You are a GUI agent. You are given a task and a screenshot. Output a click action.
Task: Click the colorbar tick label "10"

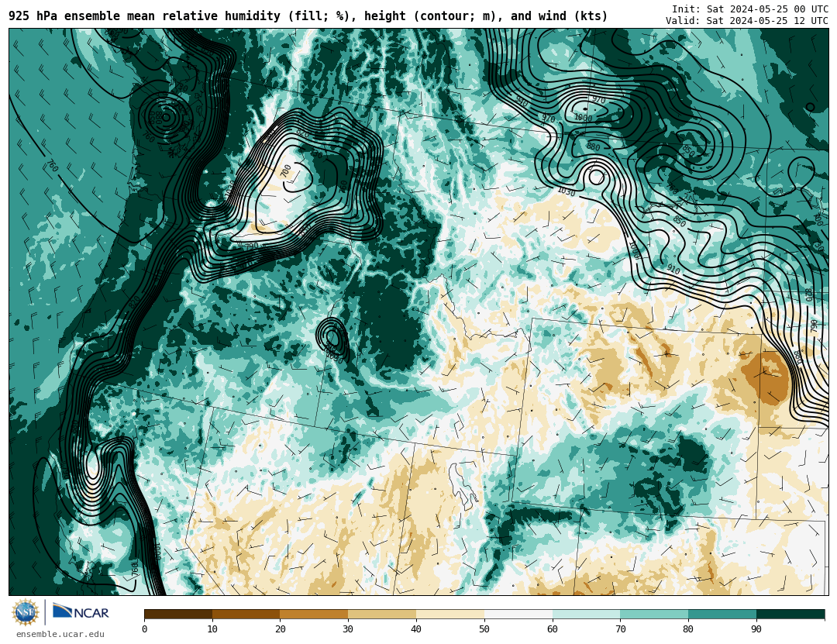pos(212,629)
